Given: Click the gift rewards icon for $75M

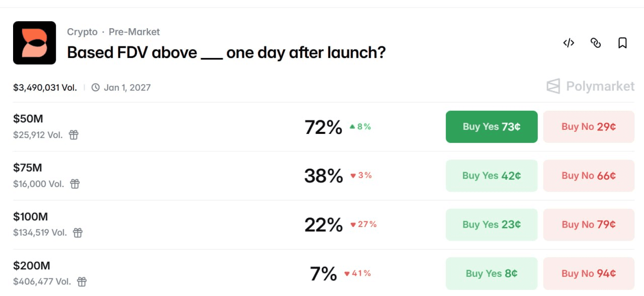Looking at the screenshot, I should 75,184.
